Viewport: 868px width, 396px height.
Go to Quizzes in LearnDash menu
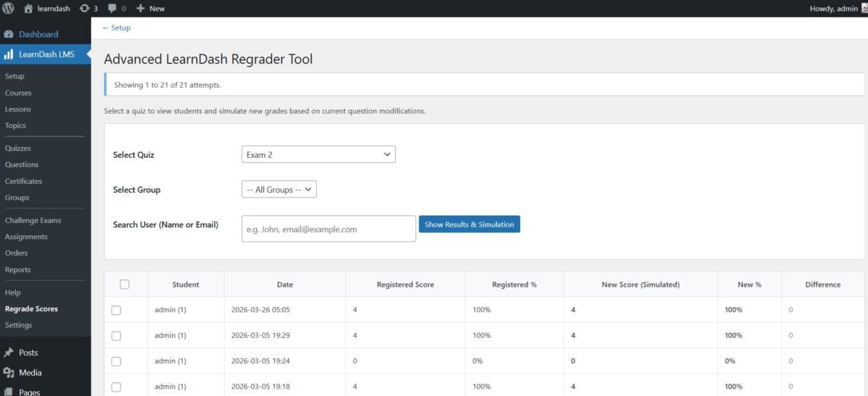point(17,148)
